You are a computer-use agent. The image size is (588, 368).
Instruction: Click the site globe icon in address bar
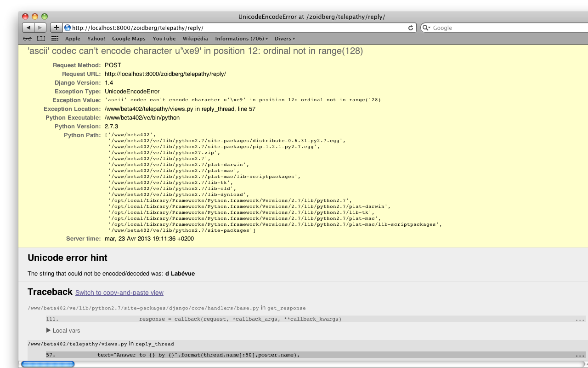tap(68, 28)
